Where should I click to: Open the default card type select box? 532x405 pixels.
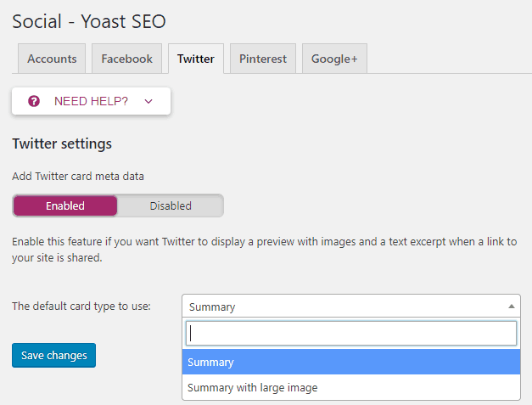coord(351,307)
